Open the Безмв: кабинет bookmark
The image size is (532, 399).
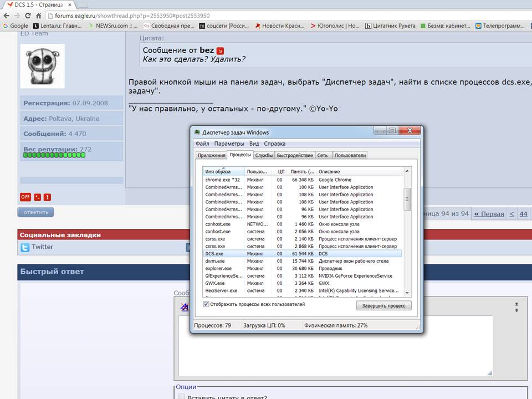[445, 26]
